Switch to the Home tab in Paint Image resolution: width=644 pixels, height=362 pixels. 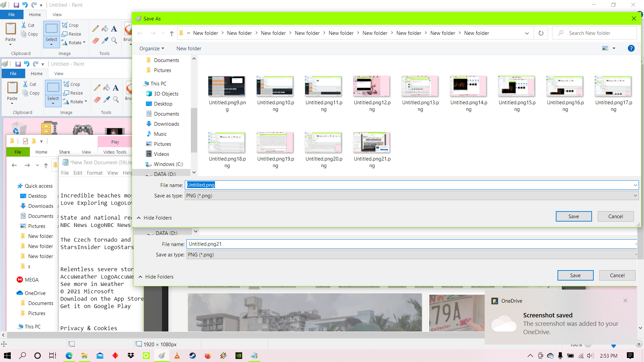(x=35, y=15)
